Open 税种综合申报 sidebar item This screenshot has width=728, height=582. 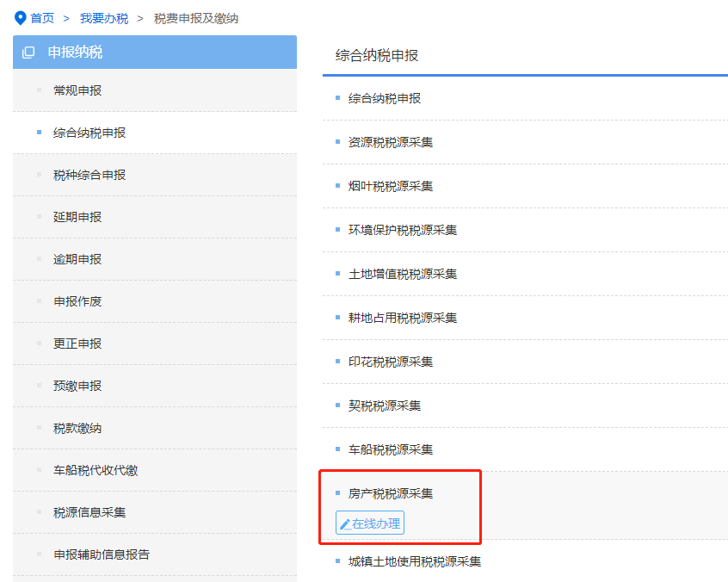(89, 175)
